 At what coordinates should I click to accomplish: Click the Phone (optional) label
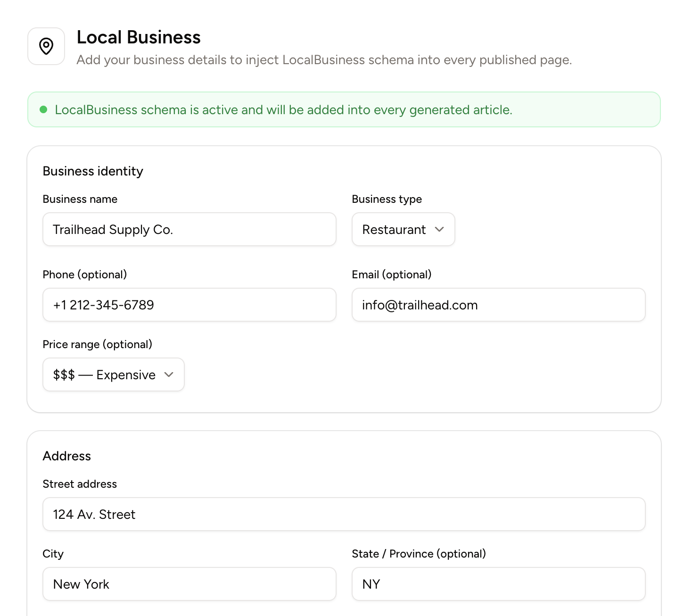[85, 275]
